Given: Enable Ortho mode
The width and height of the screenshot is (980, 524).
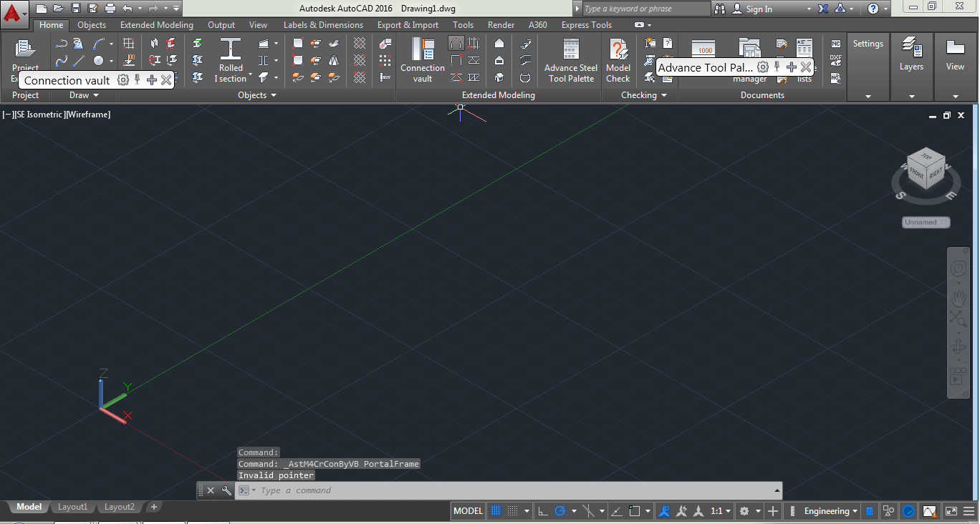Looking at the screenshot, I should (544, 510).
